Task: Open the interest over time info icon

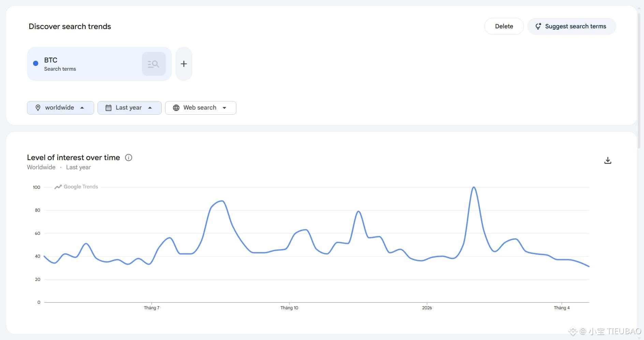Action: pos(129,157)
